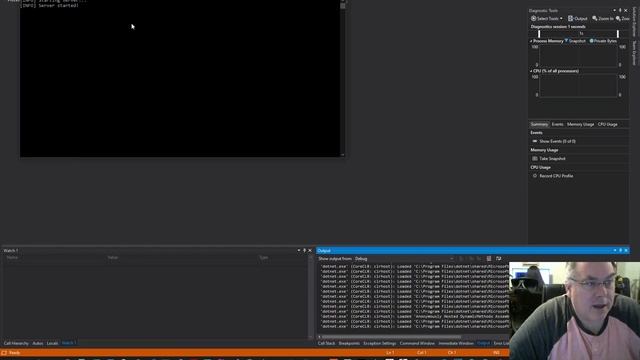Click the 'Col 1' status bar indicator
This screenshot has width=640, height=360.
pyautogui.click(x=422, y=353)
